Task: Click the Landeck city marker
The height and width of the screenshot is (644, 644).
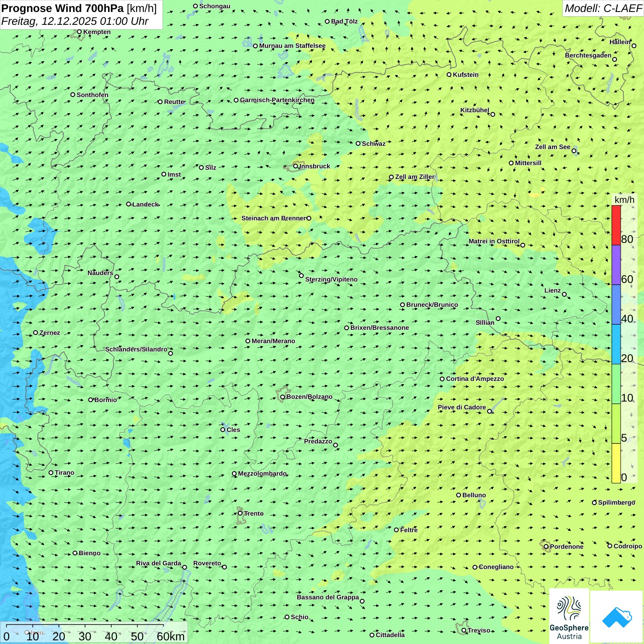Action: 128,204
